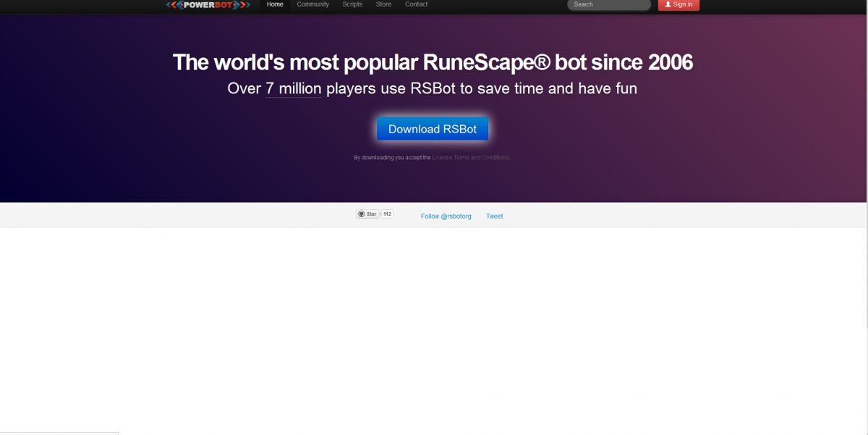The width and height of the screenshot is (868, 435).
Task: Open the Contact page
Action: (416, 4)
